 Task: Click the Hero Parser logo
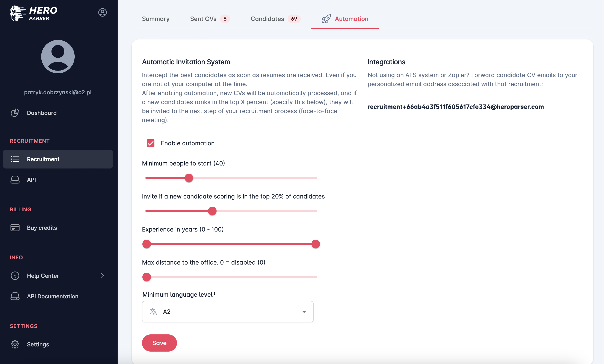tap(34, 14)
